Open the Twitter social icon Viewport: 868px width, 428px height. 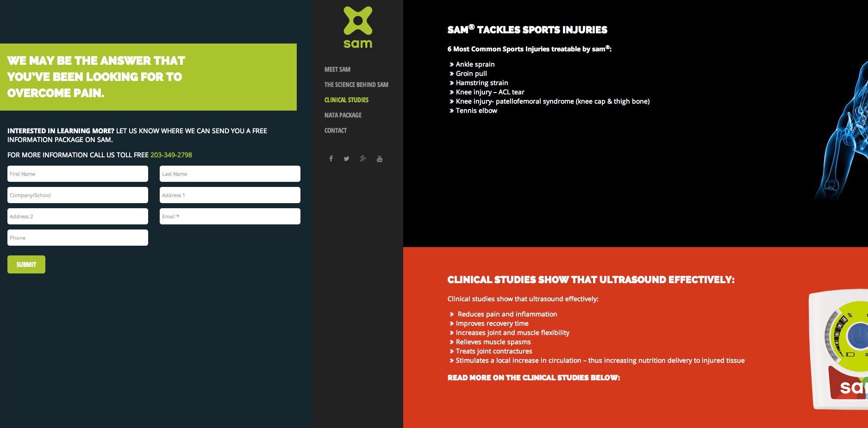click(x=346, y=159)
